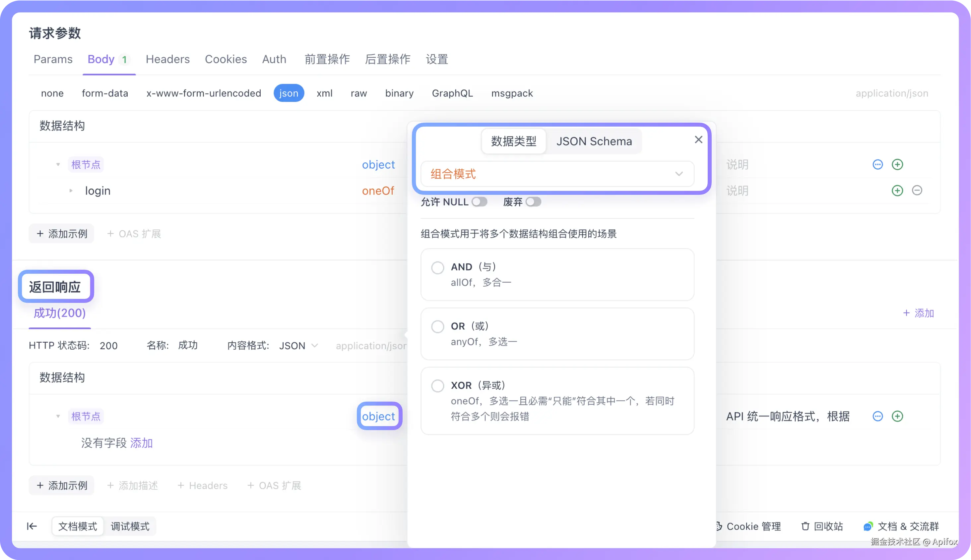Click 名称 value 成功
The image size is (971, 560).
(188, 345)
